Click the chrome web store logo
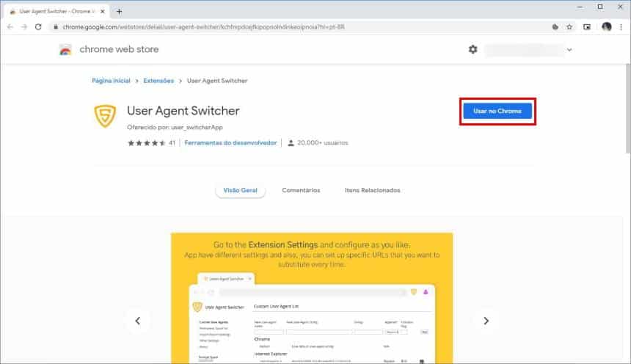The image size is (631, 364). pyautogui.click(x=65, y=49)
